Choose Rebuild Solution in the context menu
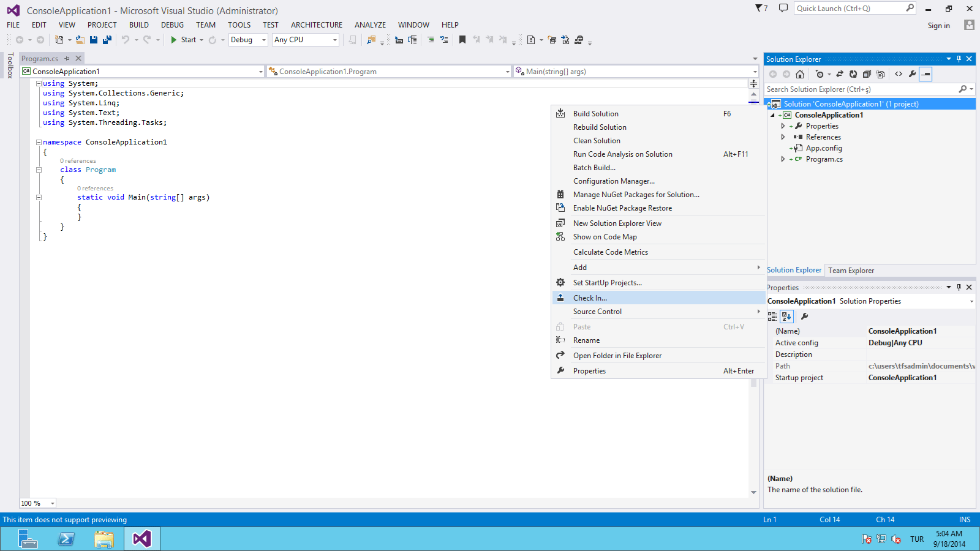980x551 pixels. 600,127
